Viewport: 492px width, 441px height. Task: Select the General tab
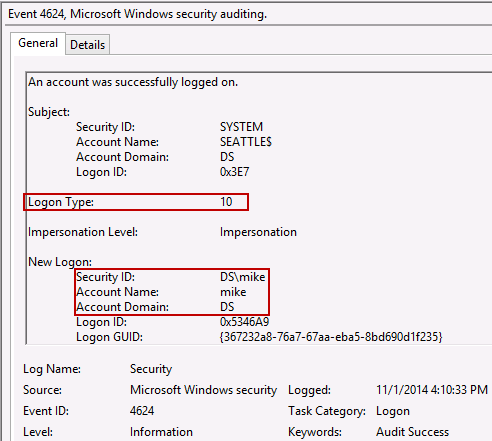[x=38, y=43]
